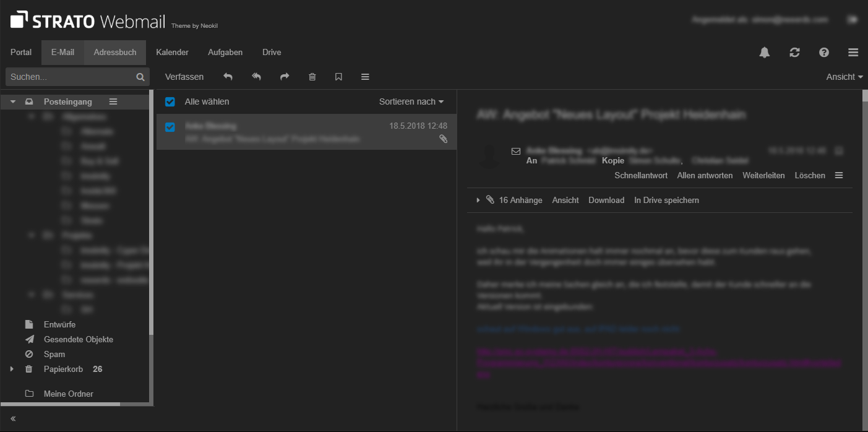Uncheck the selected email's checkbox
868x432 pixels.
pos(170,126)
